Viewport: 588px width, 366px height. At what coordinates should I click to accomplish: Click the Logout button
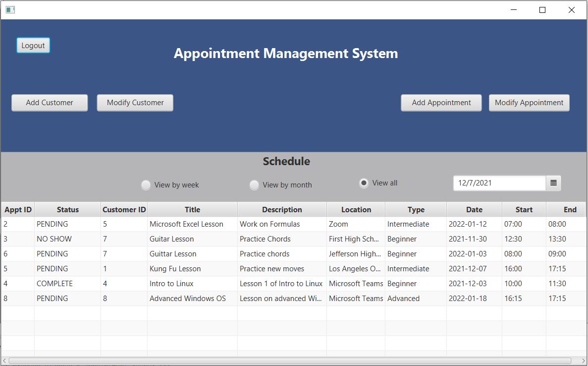pos(33,45)
